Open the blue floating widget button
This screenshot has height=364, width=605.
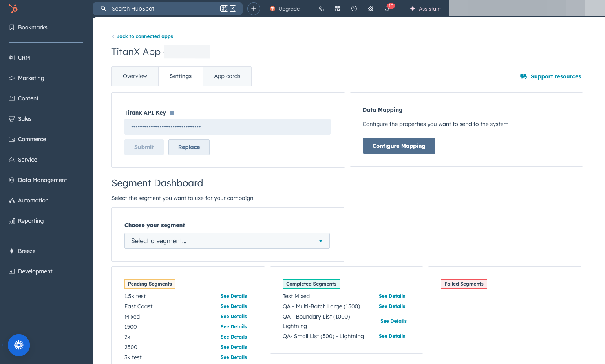point(19,345)
